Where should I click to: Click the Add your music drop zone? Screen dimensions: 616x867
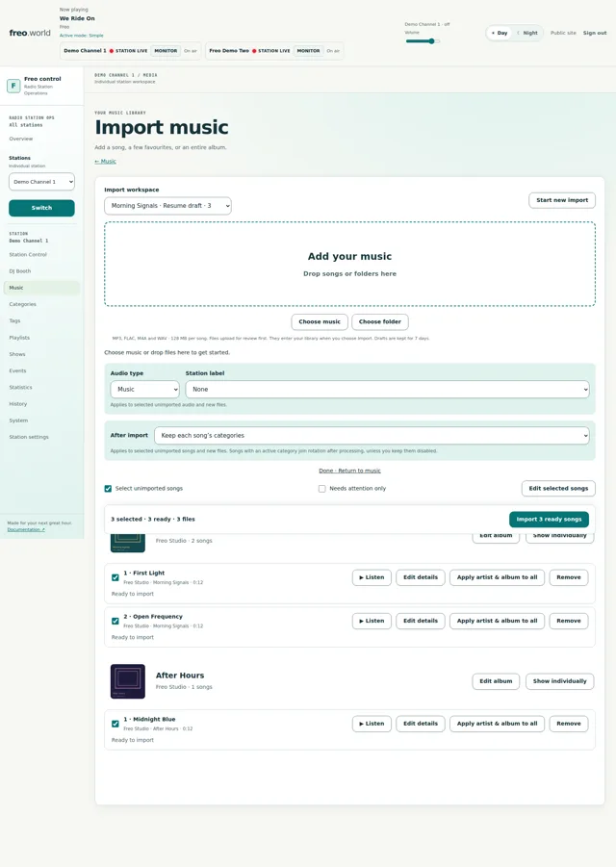click(349, 265)
